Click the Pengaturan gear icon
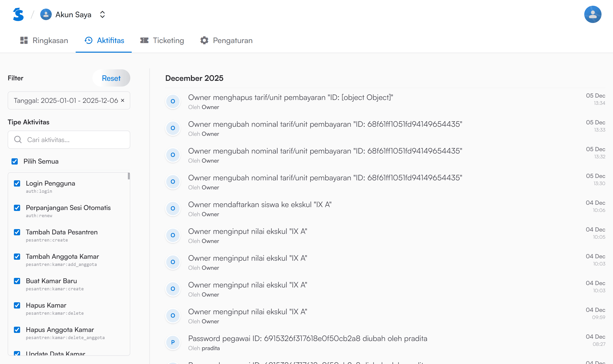The image size is (613, 364). click(x=204, y=40)
